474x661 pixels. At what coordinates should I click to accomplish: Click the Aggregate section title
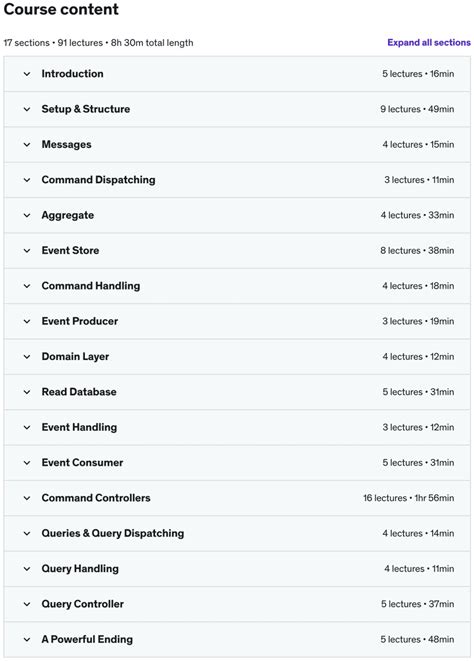(67, 215)
